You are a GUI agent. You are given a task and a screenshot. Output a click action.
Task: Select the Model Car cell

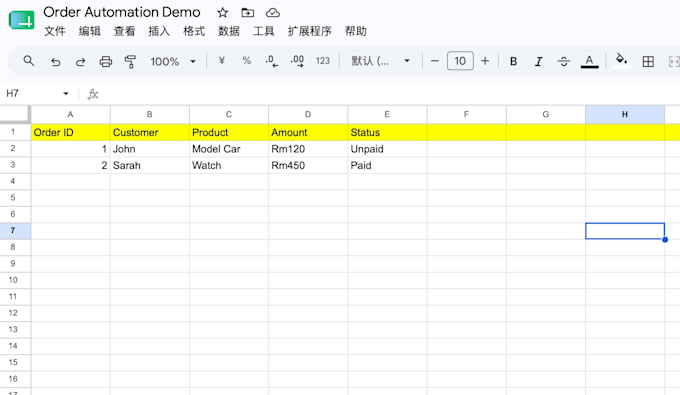click(229, 149)
